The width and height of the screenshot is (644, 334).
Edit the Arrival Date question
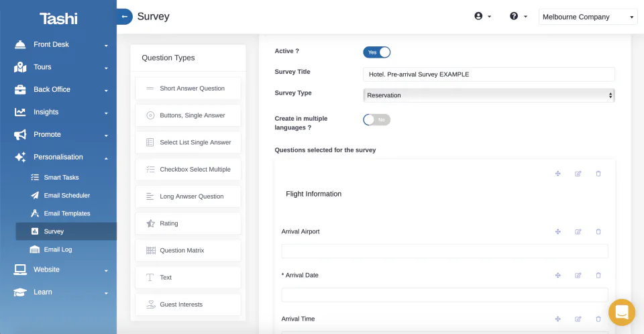(x=578, y=275)
